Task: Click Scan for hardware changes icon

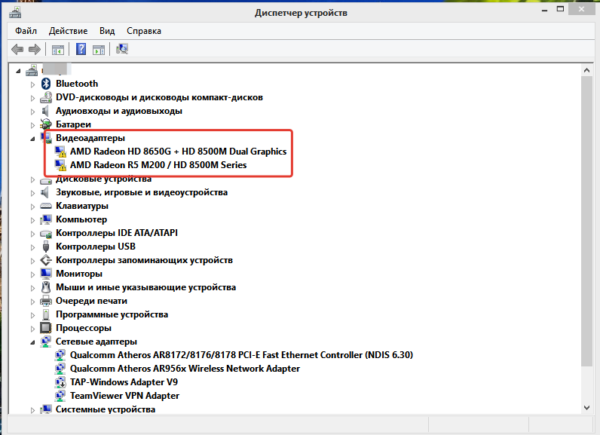Action: pos(122,49)
